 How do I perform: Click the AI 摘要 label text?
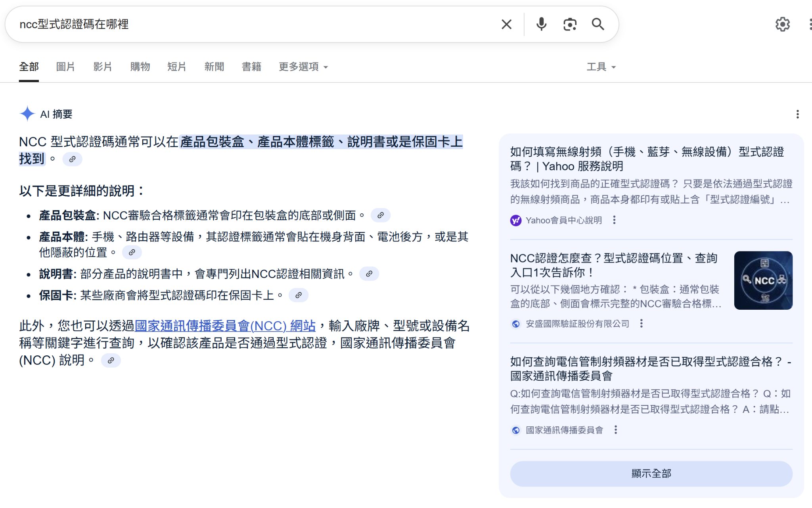pos(56,114)
